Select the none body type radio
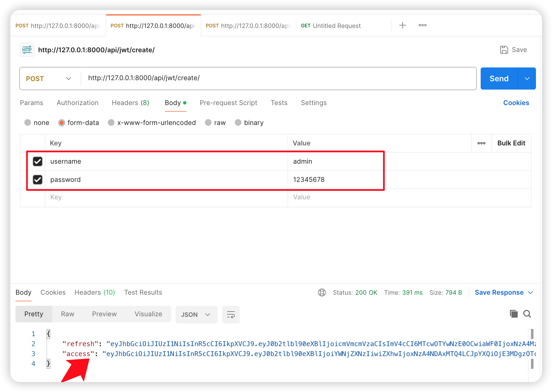 [28, 122]
